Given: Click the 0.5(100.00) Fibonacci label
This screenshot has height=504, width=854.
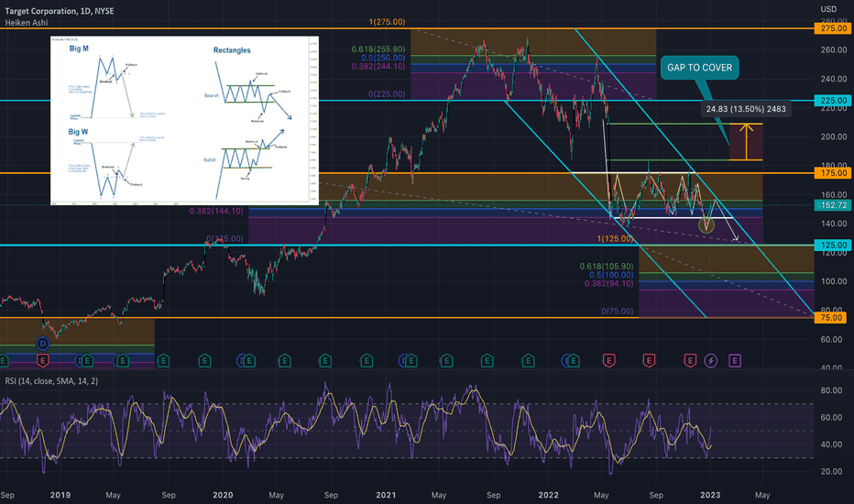Looking at the screenshot, I should 611,275.
